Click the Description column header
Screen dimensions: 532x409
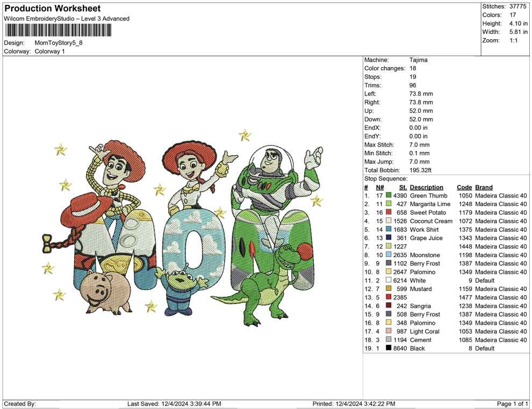tap(427, 187)
